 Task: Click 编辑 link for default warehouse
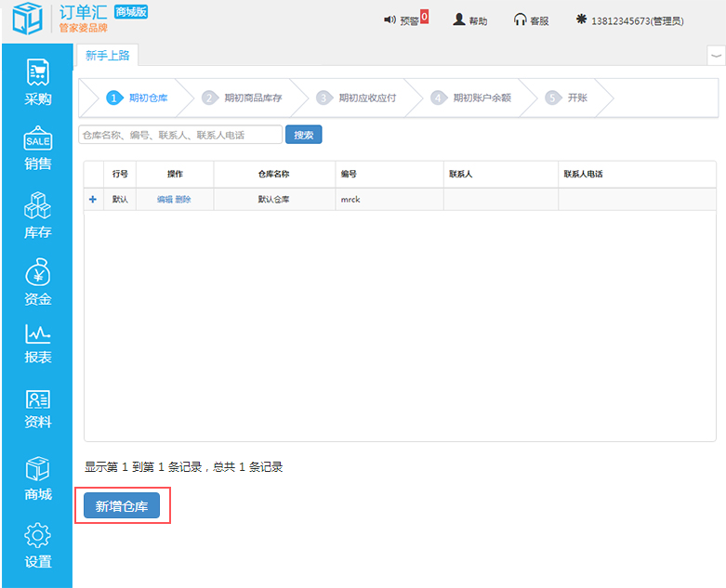(x=164, y=199)
